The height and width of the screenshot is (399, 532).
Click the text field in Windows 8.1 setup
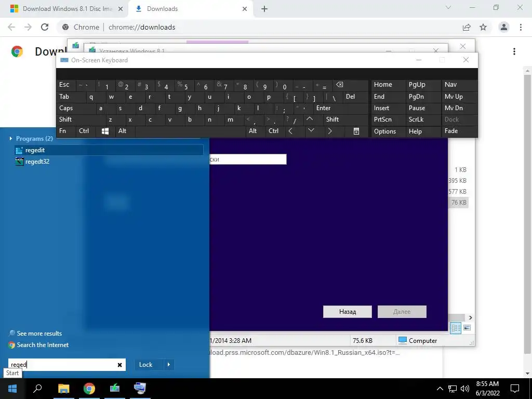pos(248,159)
